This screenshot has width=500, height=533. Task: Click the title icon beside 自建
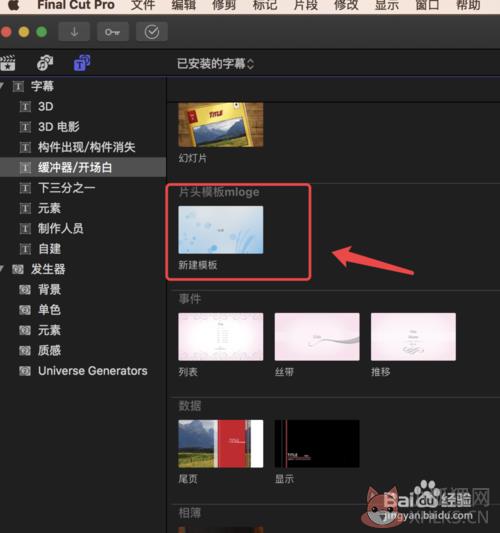coord(25,249)
